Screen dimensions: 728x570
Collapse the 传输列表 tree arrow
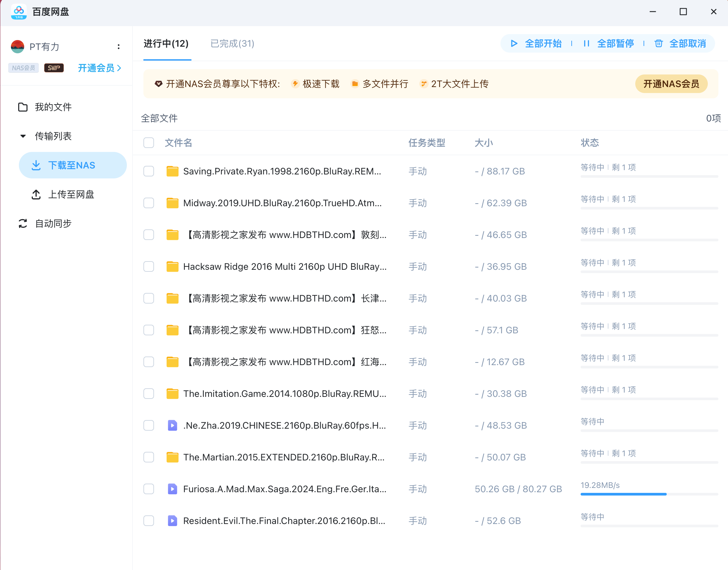click(23, 136)
